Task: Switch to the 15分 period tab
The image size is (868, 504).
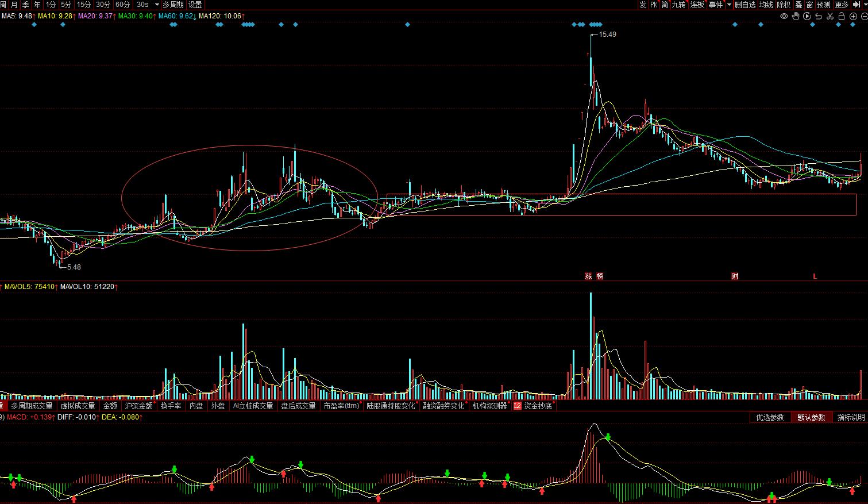Action: 84,5
